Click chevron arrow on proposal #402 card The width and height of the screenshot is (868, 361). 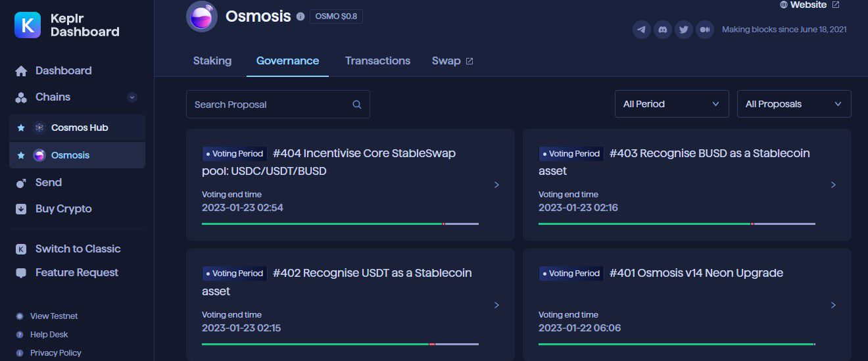click(496, 305)
